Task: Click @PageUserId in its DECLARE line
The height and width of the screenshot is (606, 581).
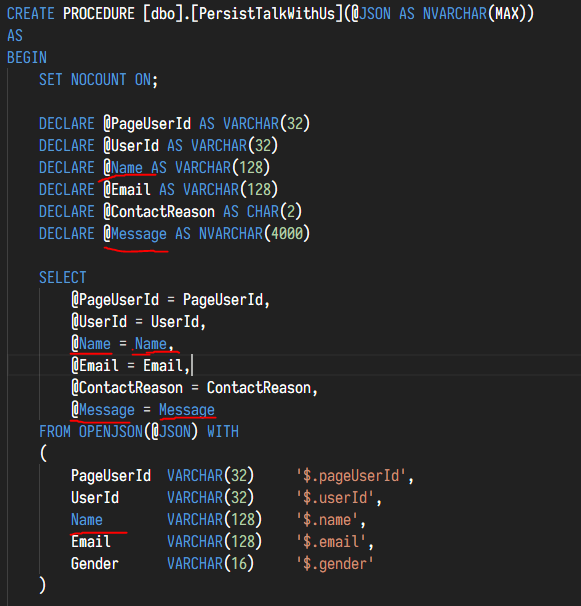Action: [147, 124]
